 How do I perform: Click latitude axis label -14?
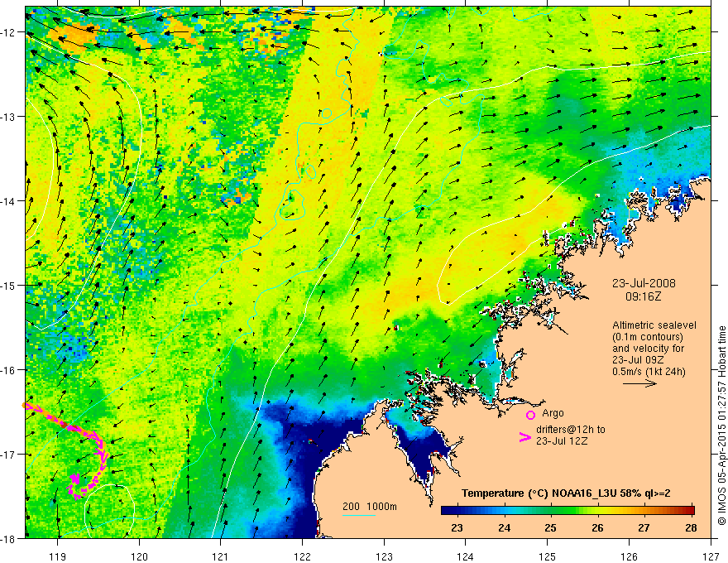pyautogui.click(x=8, y=201)
